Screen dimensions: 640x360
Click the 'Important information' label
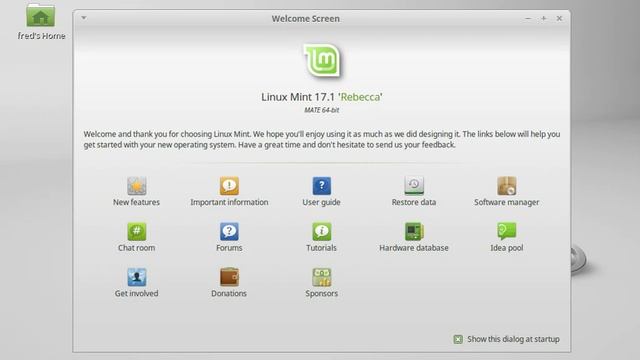(x=229, y=202)
